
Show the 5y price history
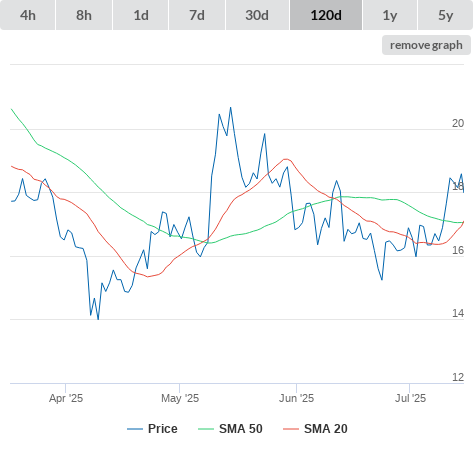coord(445,15)
